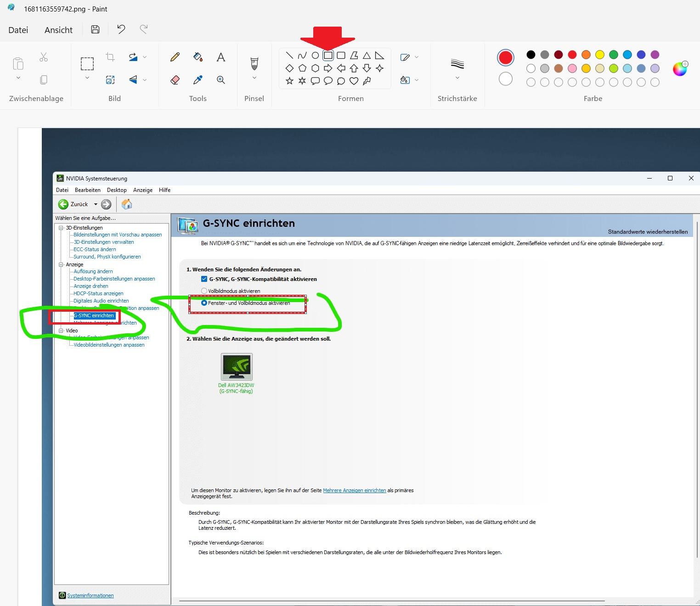Select the Magnifier tool
This screenshot has height=606, width=700.
tap(221, 80)
